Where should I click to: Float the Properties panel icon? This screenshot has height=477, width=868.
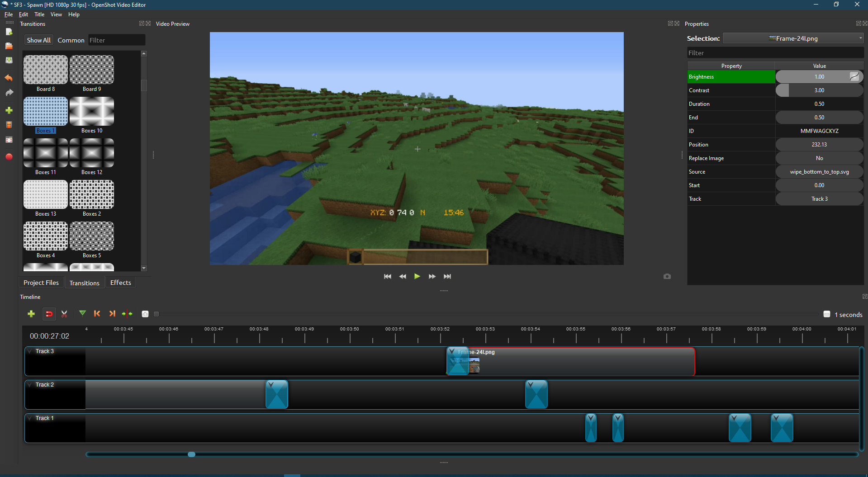click(x=859, y=24)
